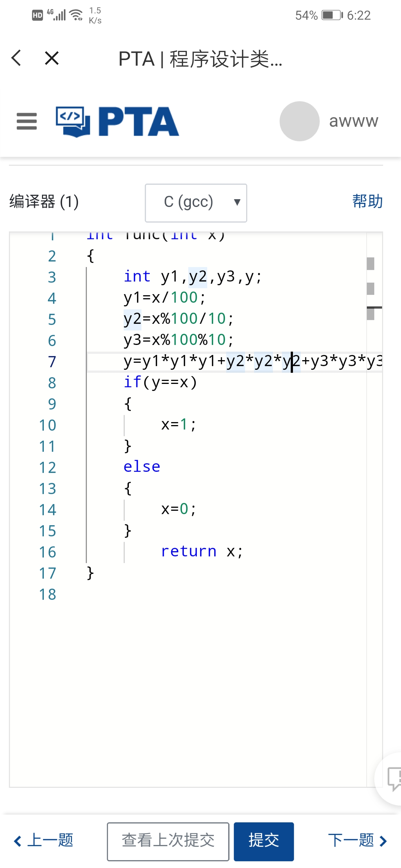The image size is (401, 868).
Task: Open the 帮助 help link
Action: (x=367, y=201)
